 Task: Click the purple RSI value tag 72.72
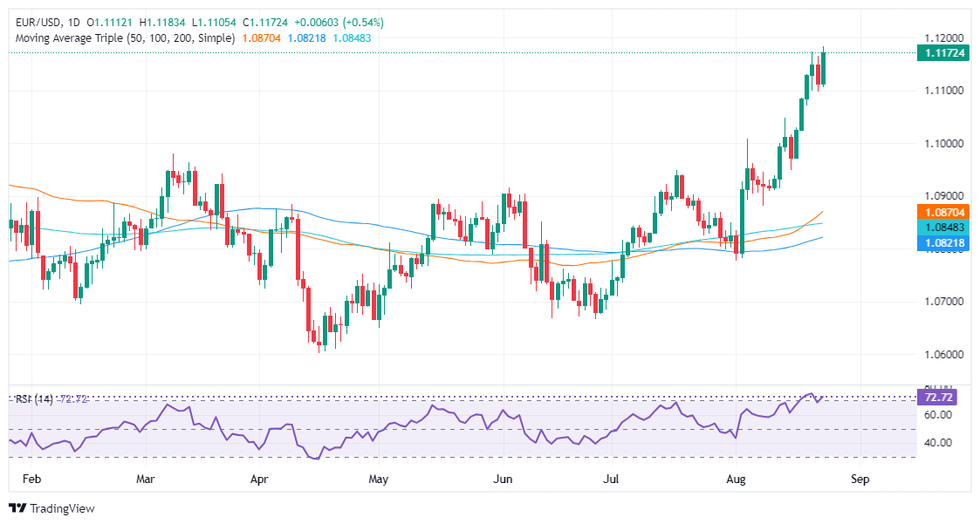(937, 398)
